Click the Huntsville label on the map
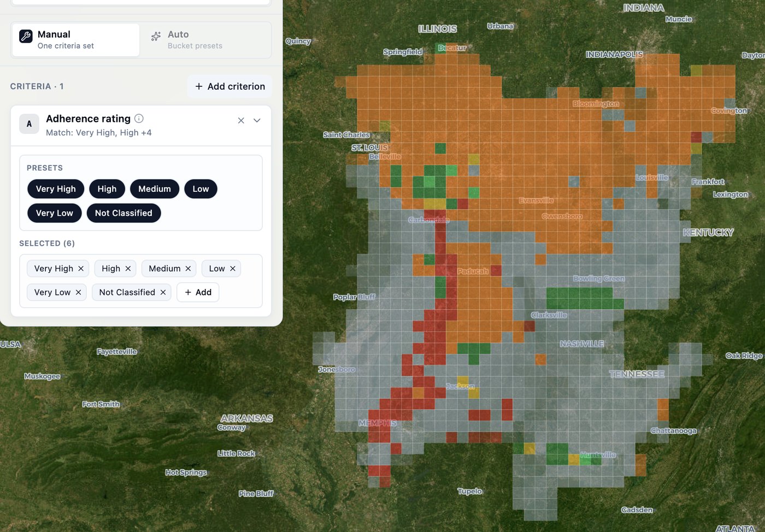This screenshot has height=532, width=765. [598, 455]
